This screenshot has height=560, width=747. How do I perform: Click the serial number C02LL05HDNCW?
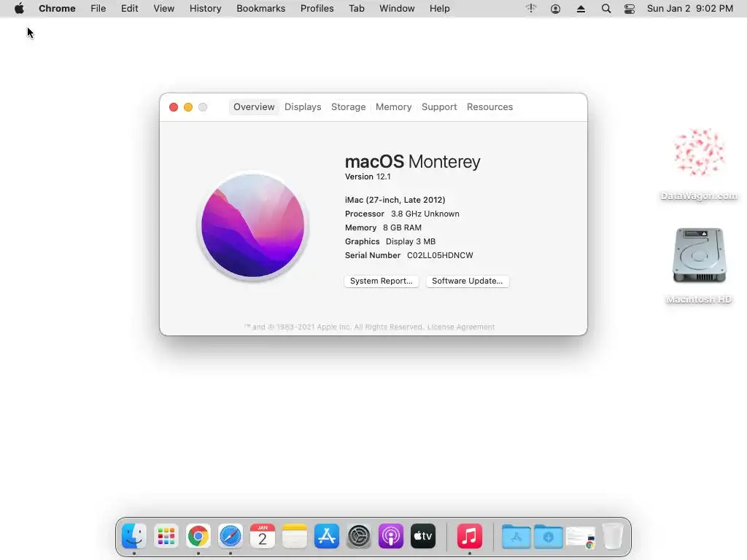point(440,255)
